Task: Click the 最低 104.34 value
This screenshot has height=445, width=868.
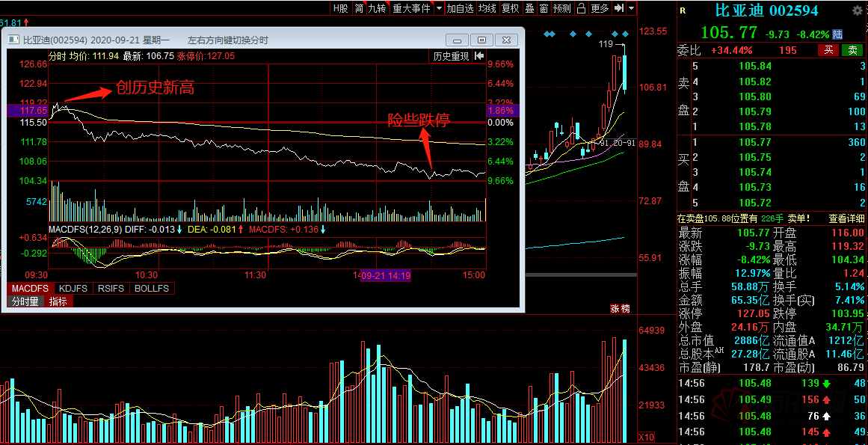Action: 847,260
